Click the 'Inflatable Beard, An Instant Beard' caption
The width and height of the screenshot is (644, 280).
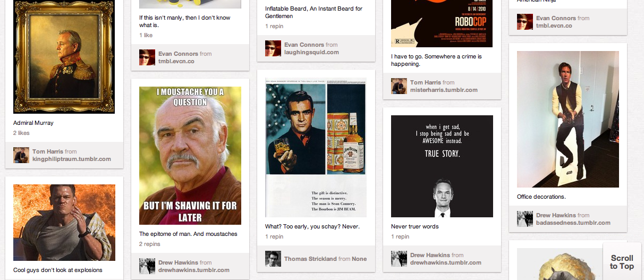tap(313, 12)
